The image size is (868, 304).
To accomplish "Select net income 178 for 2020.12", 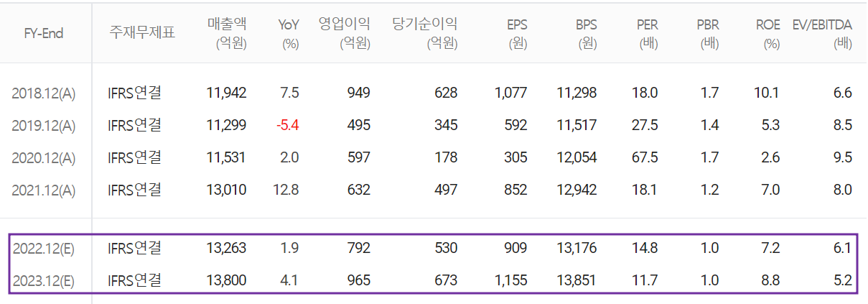I will 445,157.
